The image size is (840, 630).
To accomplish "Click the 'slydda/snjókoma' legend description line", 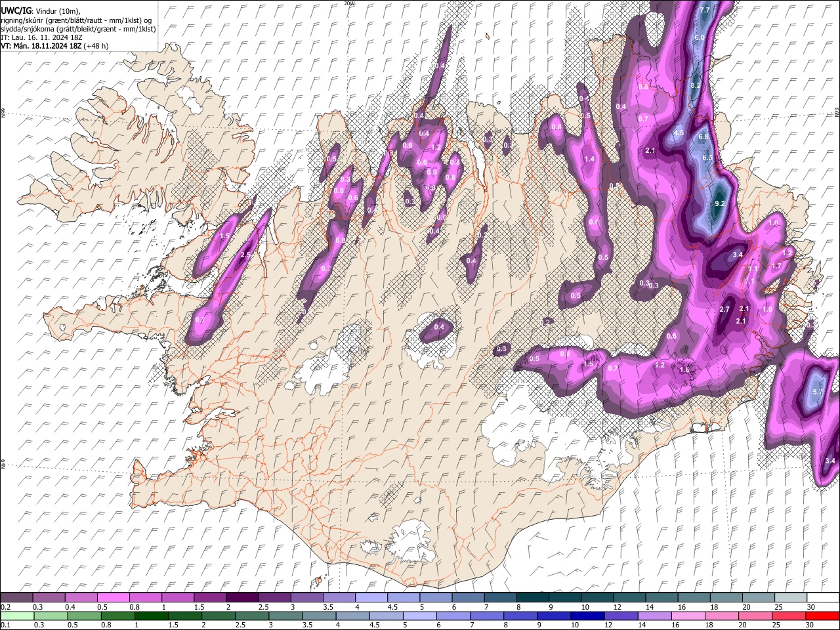I will pos(78,29).
